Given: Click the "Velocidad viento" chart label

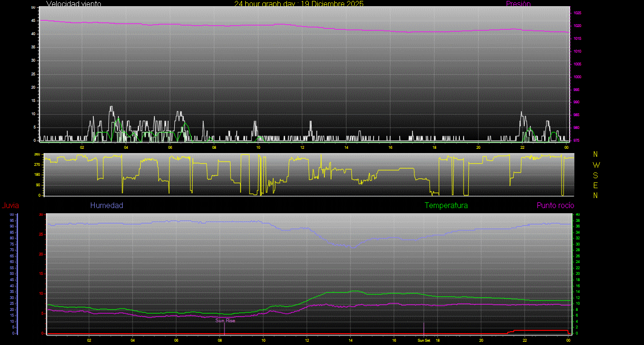Looking at the screenshot, I should click(73, 4).
